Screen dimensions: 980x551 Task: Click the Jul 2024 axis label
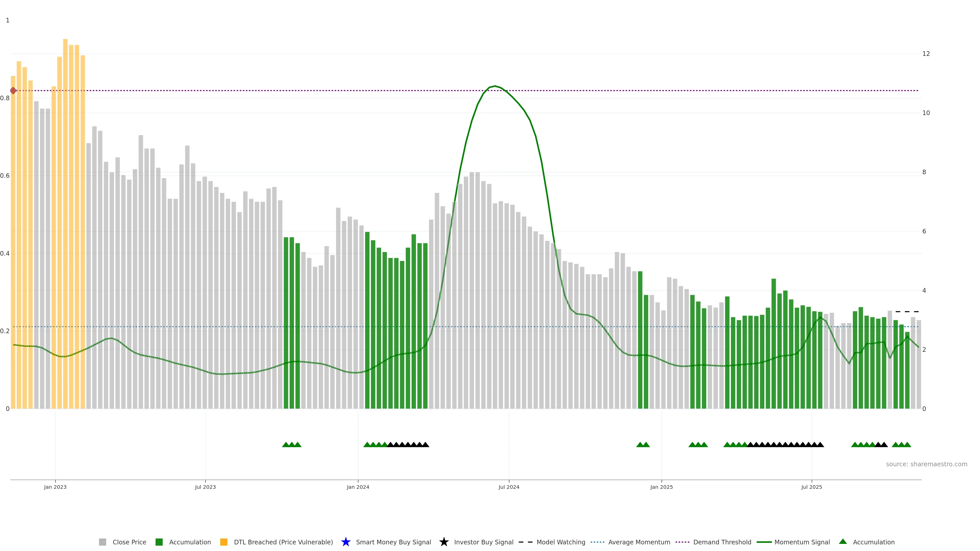click(x=509, y=487)
